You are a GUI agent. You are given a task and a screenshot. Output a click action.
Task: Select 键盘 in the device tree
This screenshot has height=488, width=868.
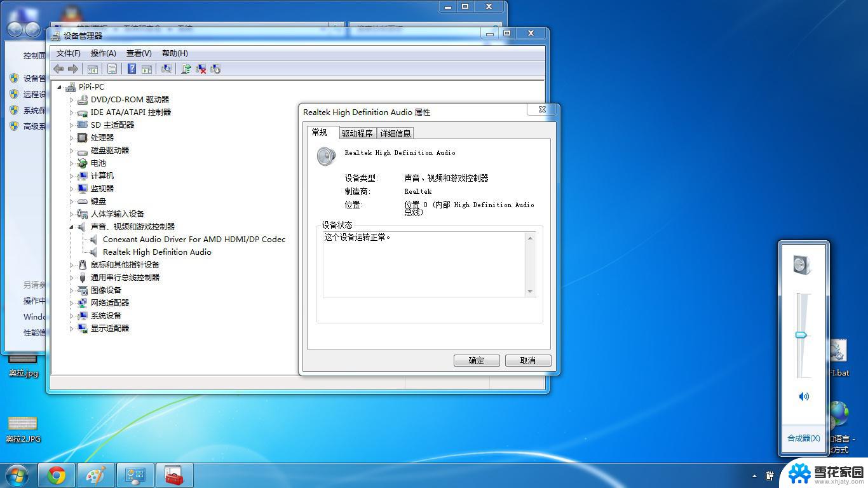(x=98, y=201)
